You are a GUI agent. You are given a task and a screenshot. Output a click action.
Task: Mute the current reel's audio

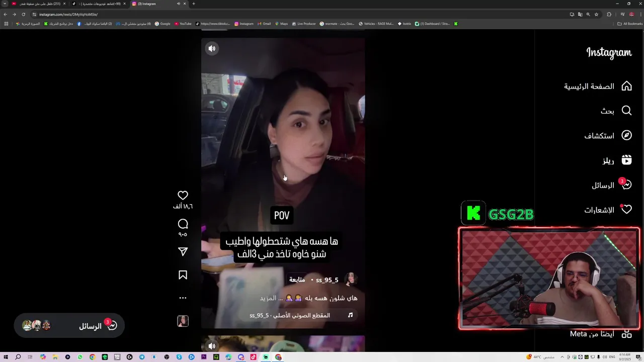(212, 48)
